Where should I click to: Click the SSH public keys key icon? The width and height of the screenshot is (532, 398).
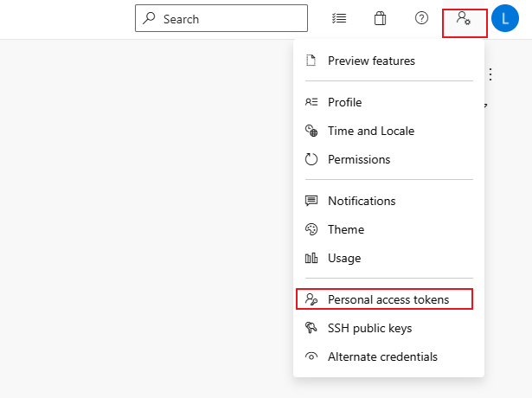click(311, 328)
